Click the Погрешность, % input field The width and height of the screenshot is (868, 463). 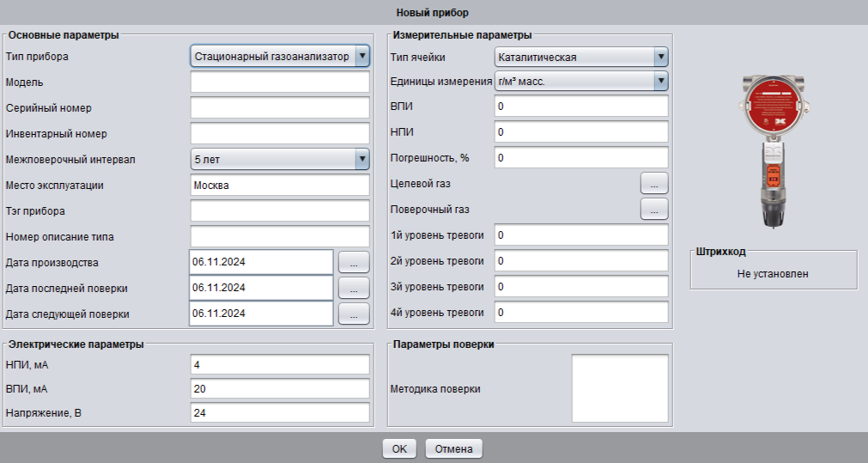[x=581, y=158]
